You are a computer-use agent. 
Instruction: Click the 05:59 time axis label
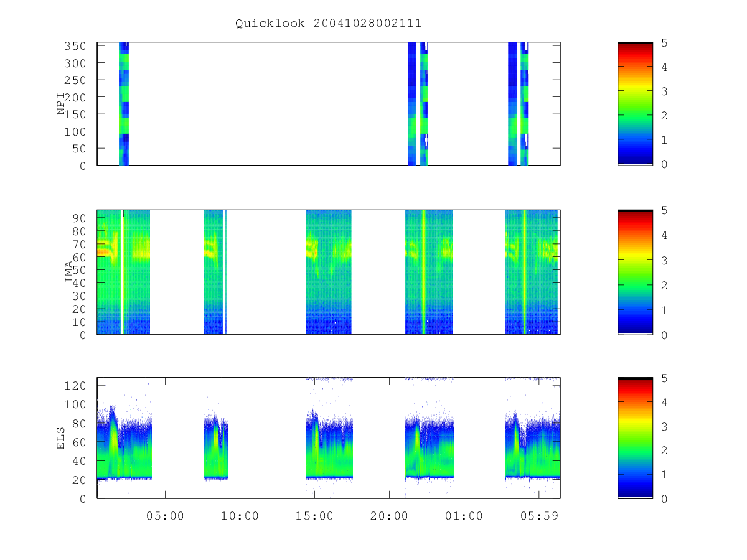point(538,516)
